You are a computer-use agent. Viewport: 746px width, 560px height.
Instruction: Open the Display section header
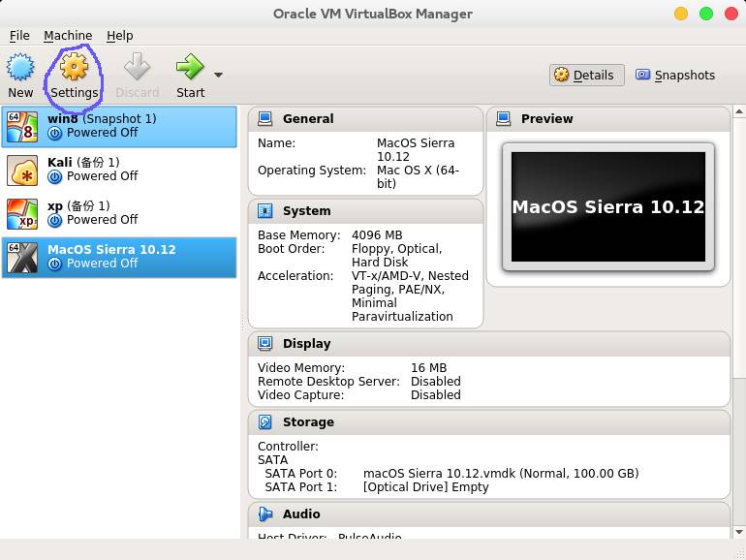pyautogui.click(x=489, y=344)
